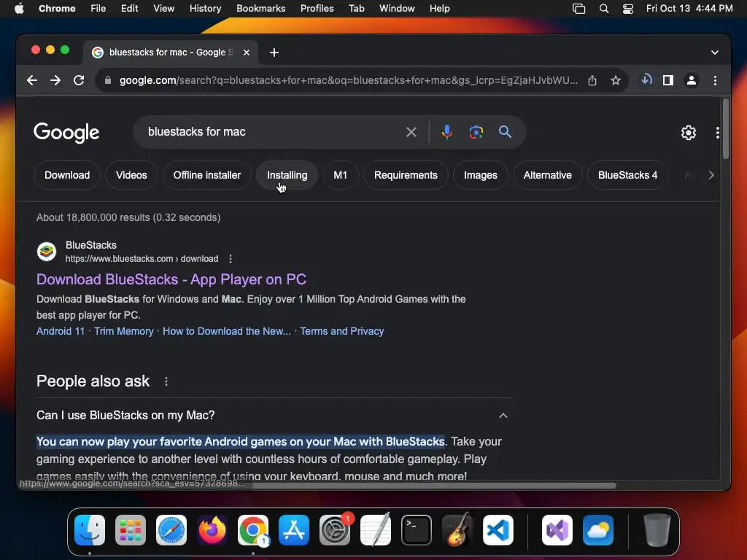This screenshot has height=560, width=747.
Task: Open How to Download the New... sitelink
Action: tap(227, 332)
